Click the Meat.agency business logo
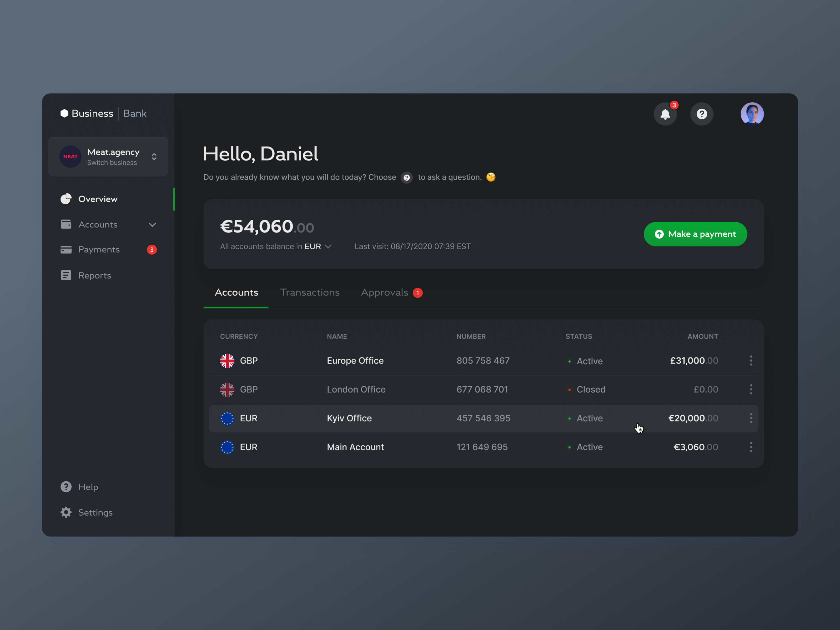 [x=70, y=156]
